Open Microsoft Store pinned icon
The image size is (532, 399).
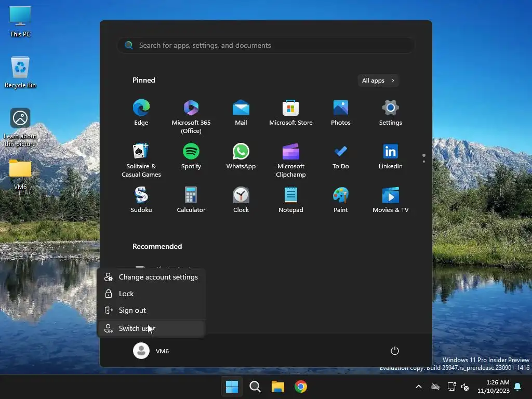point(291,113)
